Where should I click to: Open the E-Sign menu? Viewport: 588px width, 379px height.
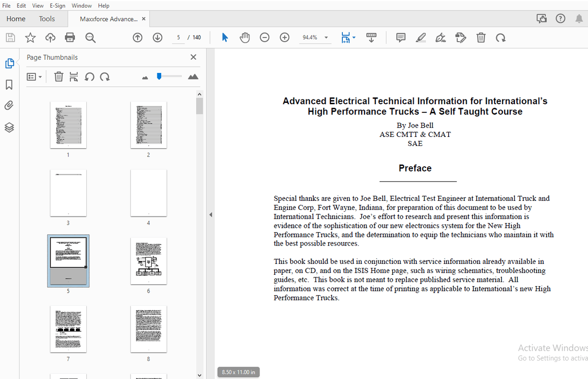57,5
